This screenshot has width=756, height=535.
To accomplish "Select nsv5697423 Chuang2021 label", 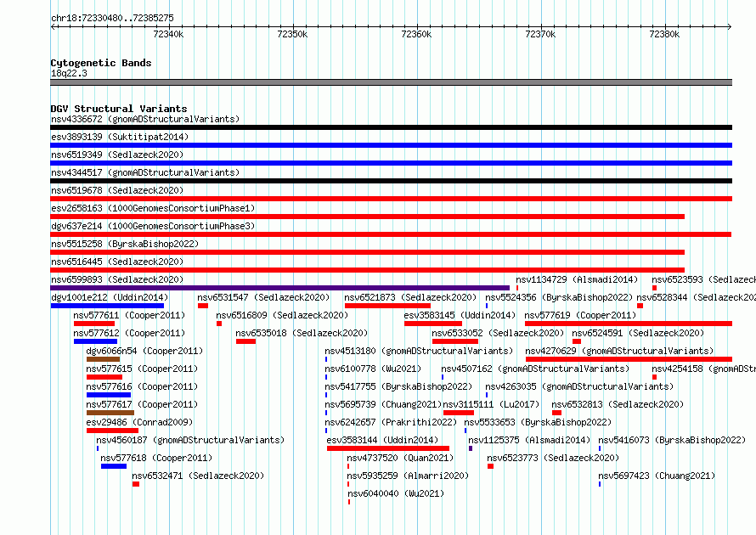I will (x=657, y=476).
